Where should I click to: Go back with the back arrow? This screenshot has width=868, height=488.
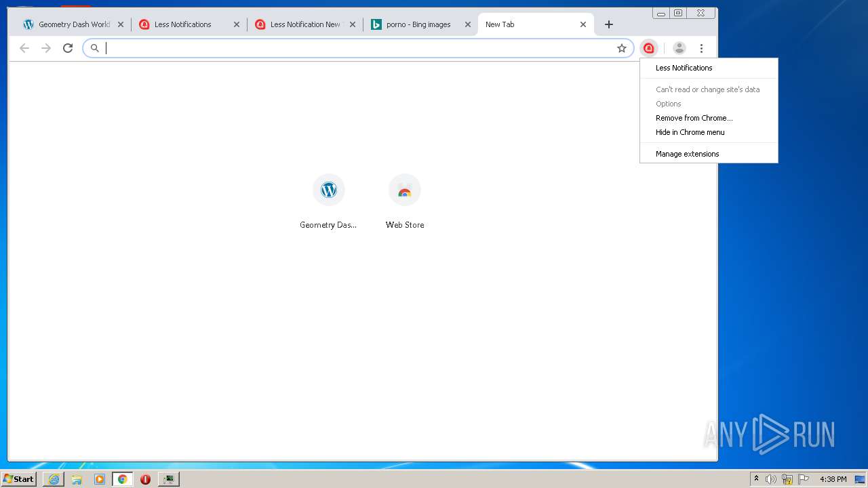pyautogui.click(x=24, y=48)
